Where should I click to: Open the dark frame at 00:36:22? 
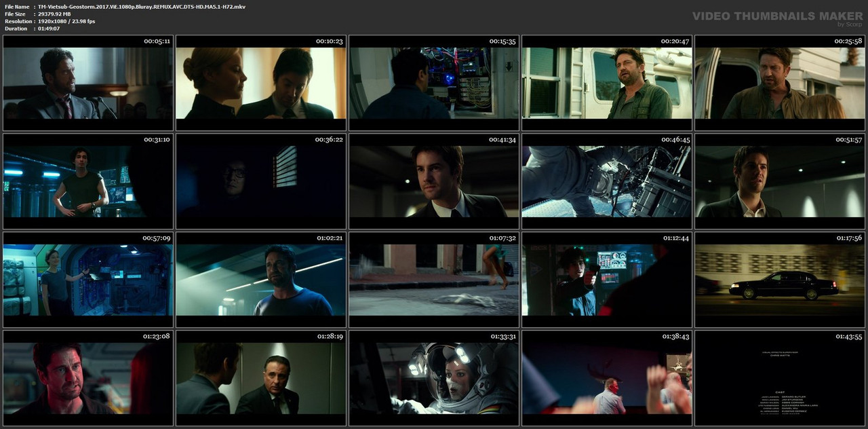261,181
